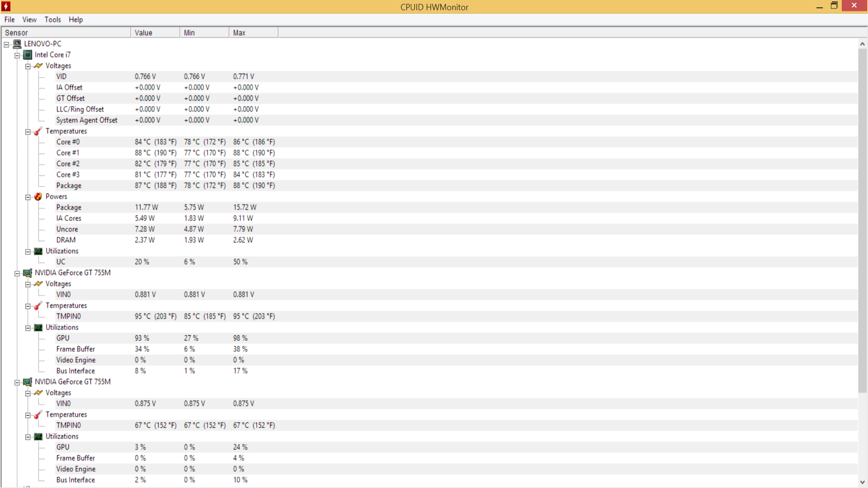868x488 pixels.
Task: Click the LENOVO-PC computer icon
Action: point(17,44)
